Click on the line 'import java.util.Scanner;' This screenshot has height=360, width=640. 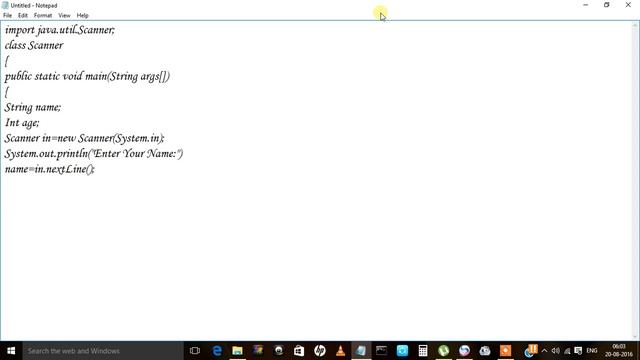[60, 30]
